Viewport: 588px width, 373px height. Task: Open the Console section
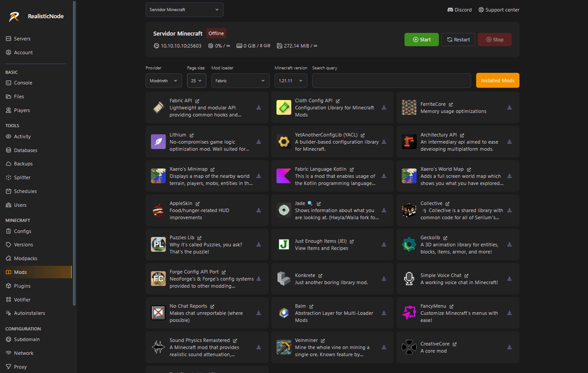tap(19, 83)
